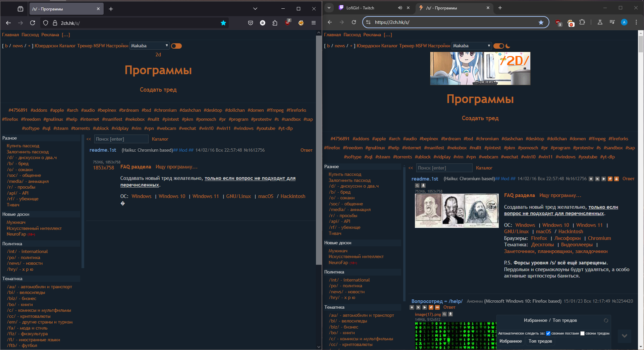
Task: Click 'Создать тред' in the Firefox page
Action: 158,90
